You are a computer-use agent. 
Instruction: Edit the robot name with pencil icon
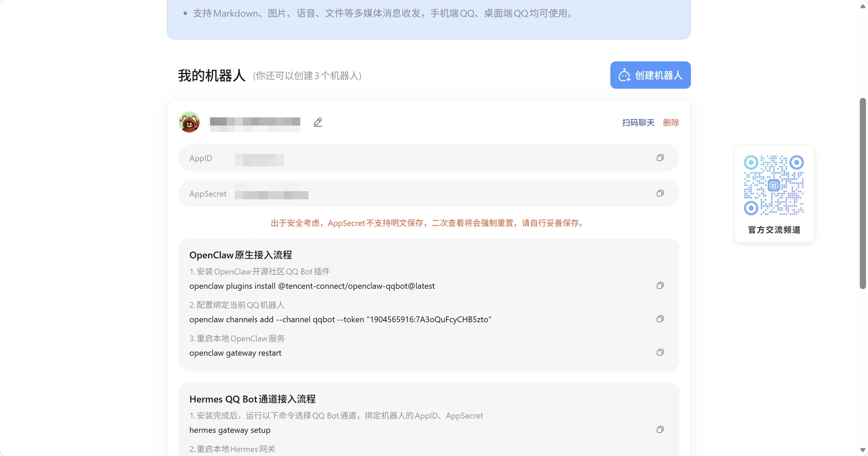(x=318, y=122)
